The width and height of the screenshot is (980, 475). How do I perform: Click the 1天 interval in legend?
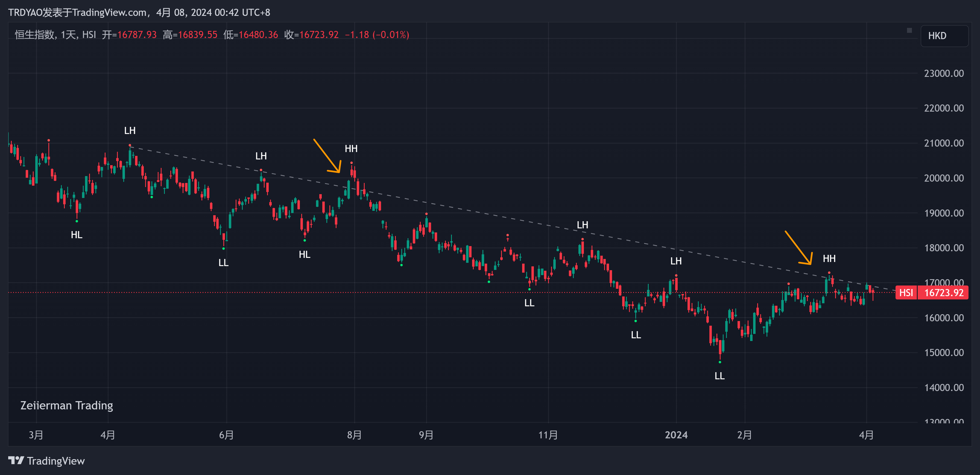pos(69,35)
